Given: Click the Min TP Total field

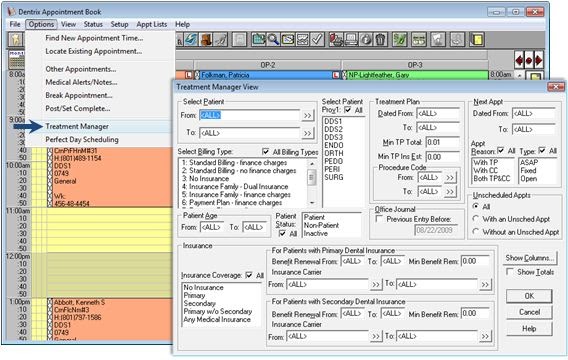Looking at the screenshot, I should point(443,142).
